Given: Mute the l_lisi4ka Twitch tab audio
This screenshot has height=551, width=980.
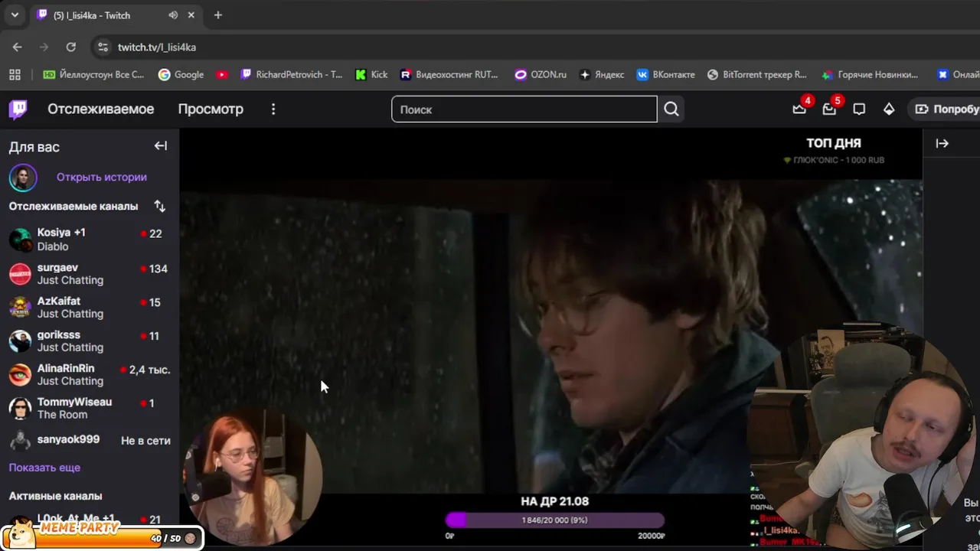Looking at the screenshot, I should (173, 15).
